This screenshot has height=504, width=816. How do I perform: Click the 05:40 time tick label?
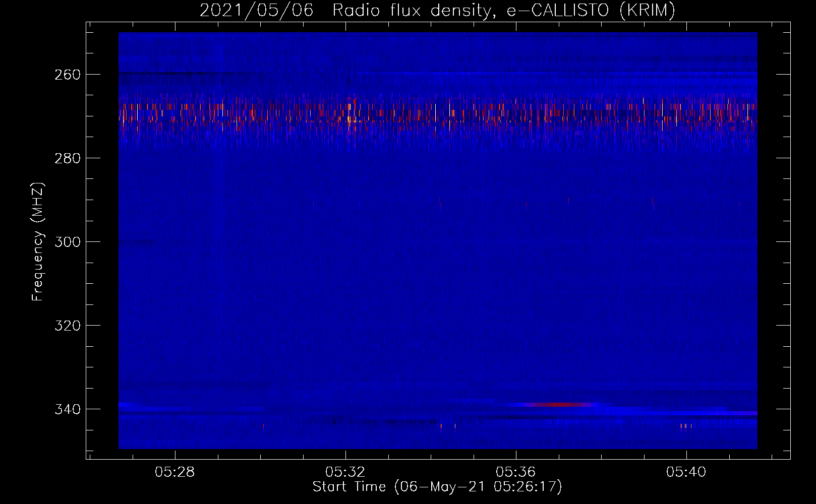click(686, 472)
